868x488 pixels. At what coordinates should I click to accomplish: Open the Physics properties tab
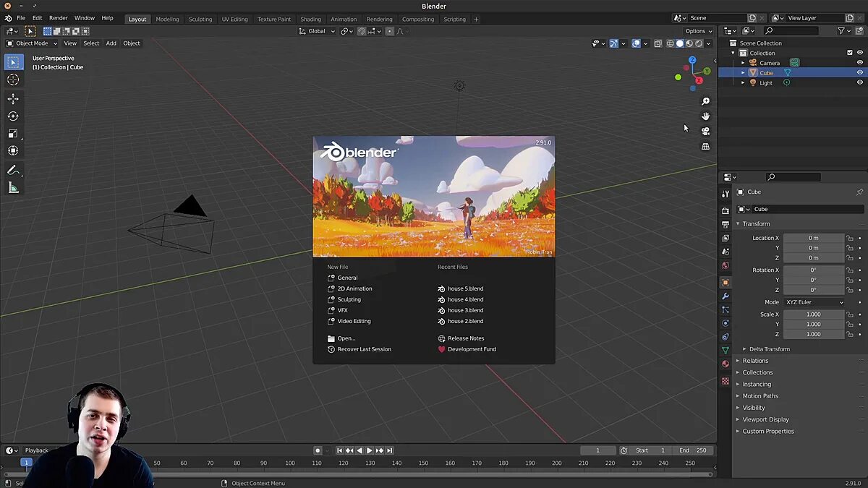pos(726,323)
